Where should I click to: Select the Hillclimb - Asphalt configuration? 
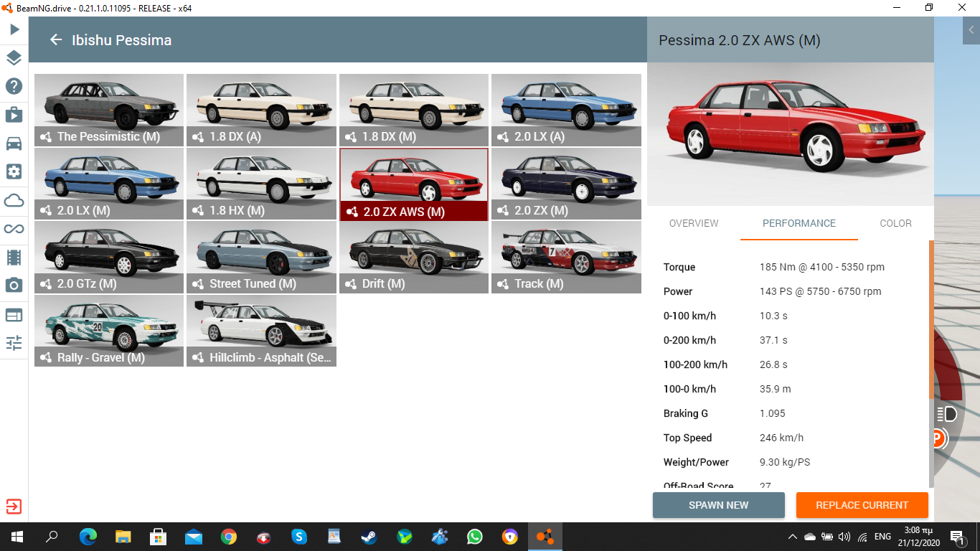(x=261, y=331)
